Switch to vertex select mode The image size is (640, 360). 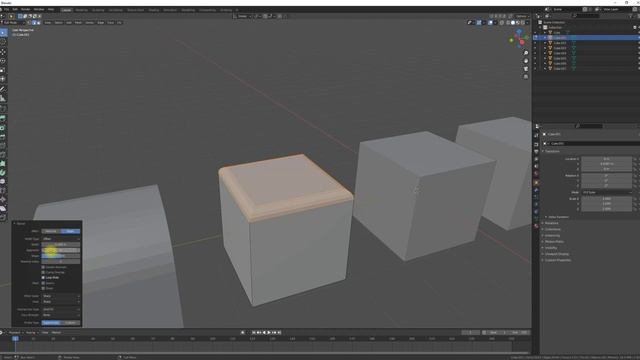pos(29,22)
